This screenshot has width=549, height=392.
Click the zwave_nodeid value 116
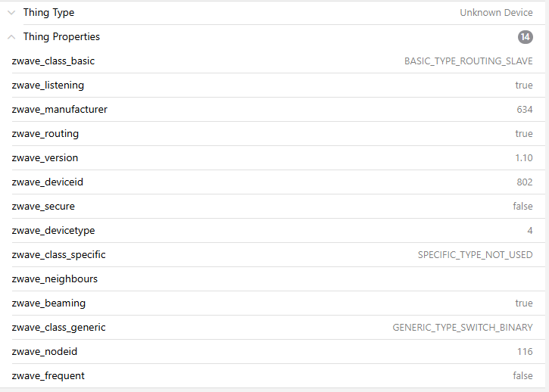click(525, 352)
